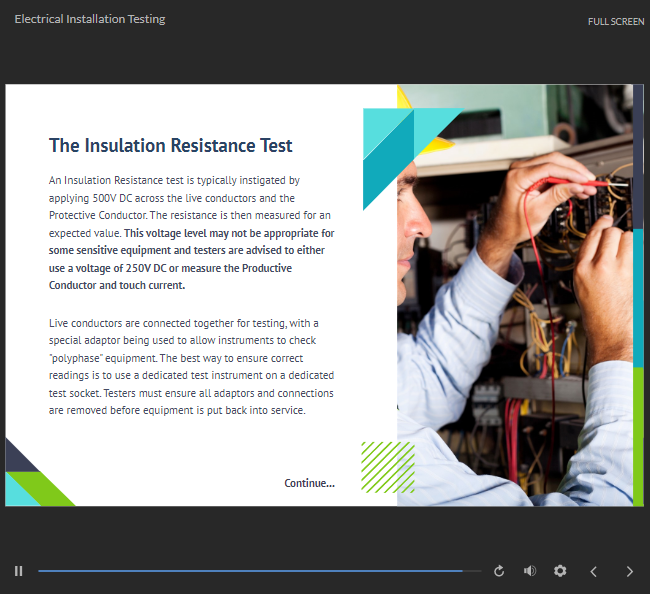
Task: Click the green vertical bar on right edge
Action: [638, 435]
